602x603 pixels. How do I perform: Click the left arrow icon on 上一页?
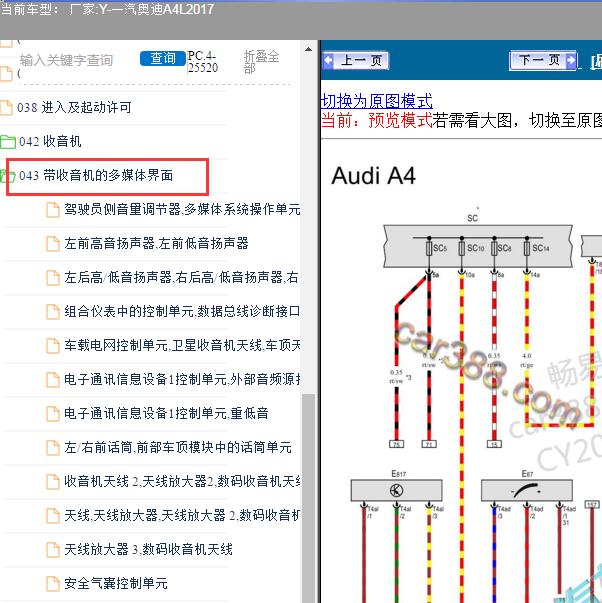[329, 60]
